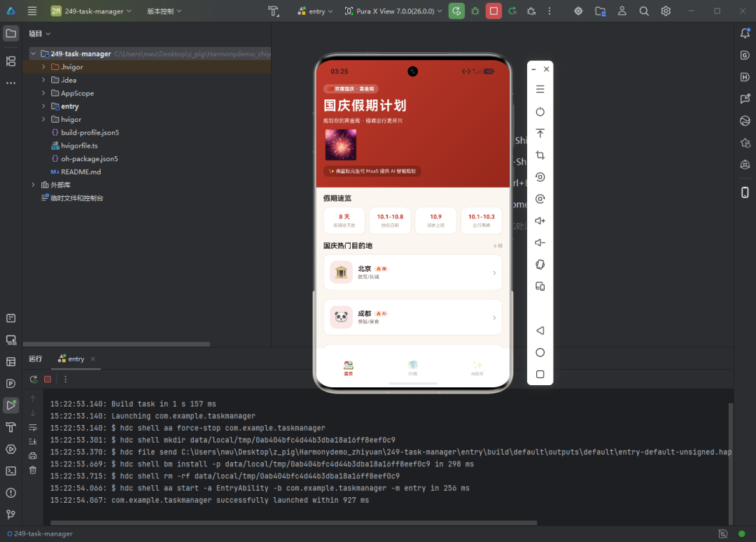Image resolution: width=756 pixels, height=542 pixels.
Task: Click the run console horizontal scrollbar
Action: tap(293, 522)
